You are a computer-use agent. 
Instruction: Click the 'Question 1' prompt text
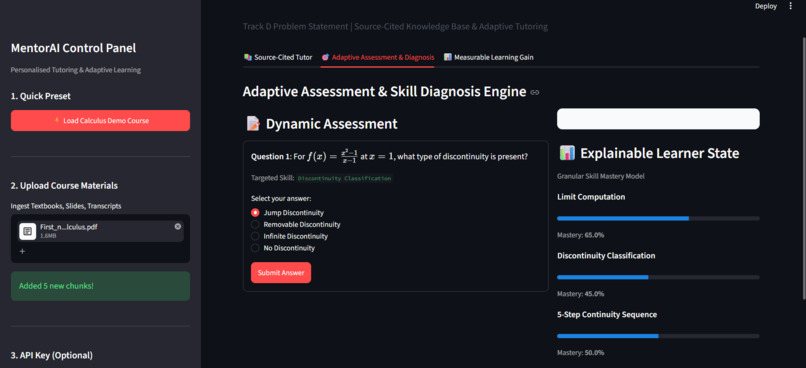(389, 156)
